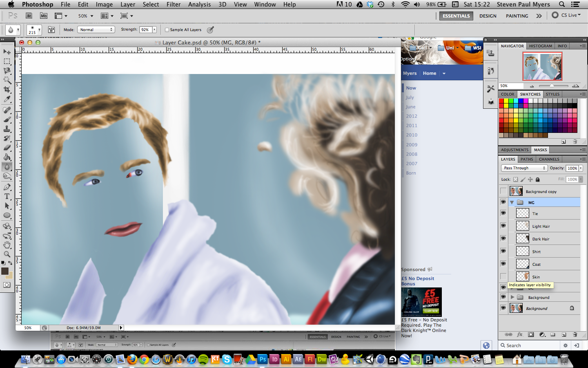Select the Ellipse shape tool
Screen dimensions: 588x368
tap(7, 215)
